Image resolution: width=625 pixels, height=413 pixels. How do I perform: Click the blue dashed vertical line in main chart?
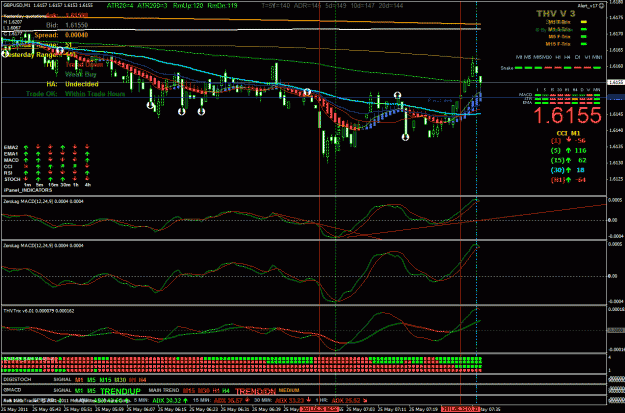[476, 100]
